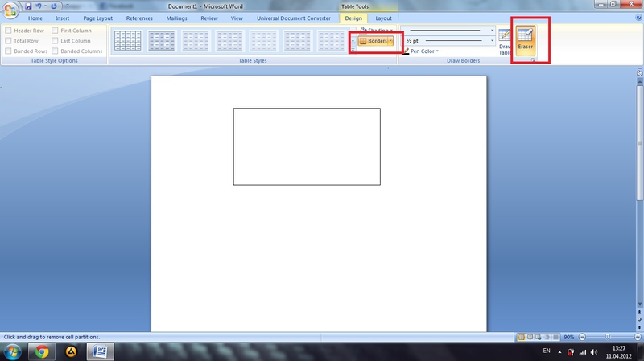Save document from Quick Access Toolbar
Screen dimensions: 644x361
tap(28, 6)
